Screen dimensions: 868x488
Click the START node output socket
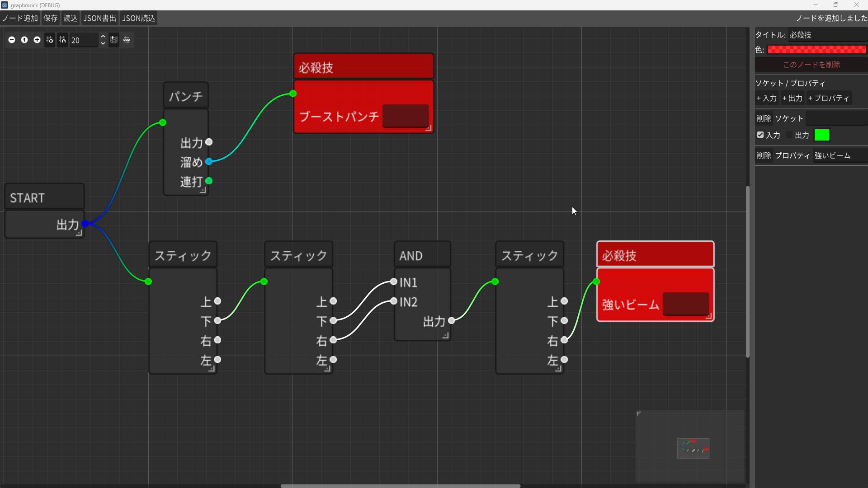85,224
